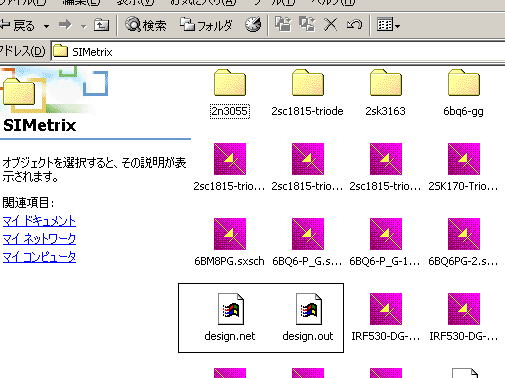Toggle the Folders (フォルダ) pane button

(206, 25)
